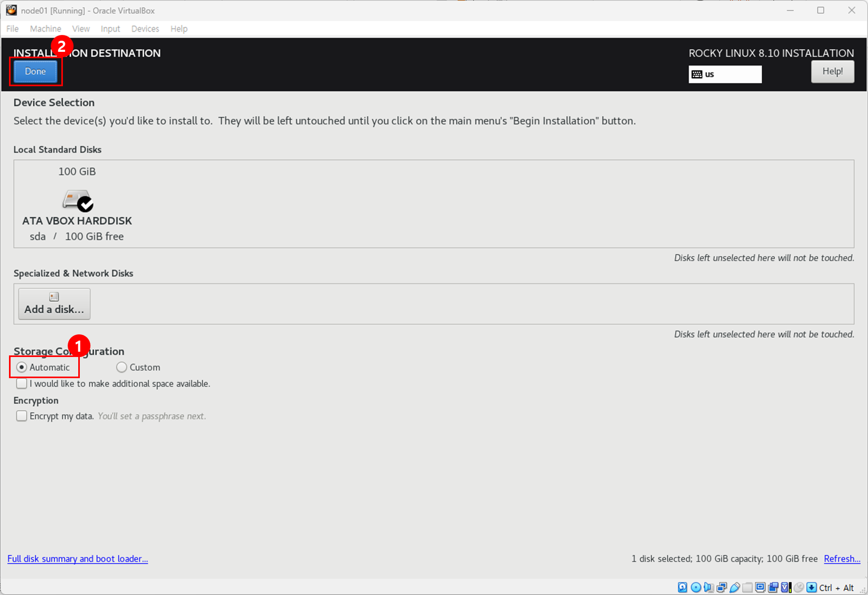Click the host key arrow icon
Image resolution: width=868 pixels, height=595 pixels.
(x=811, y=587)
